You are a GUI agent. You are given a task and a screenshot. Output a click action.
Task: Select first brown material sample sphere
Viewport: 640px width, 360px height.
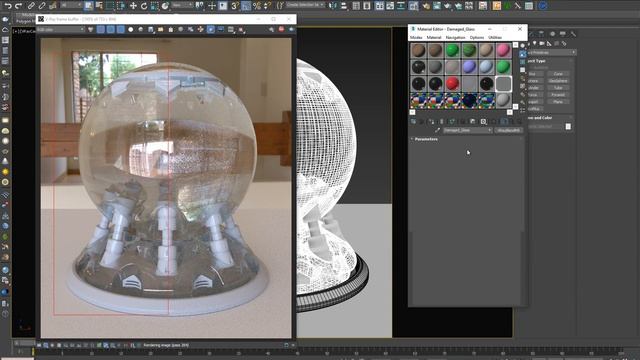418,50
